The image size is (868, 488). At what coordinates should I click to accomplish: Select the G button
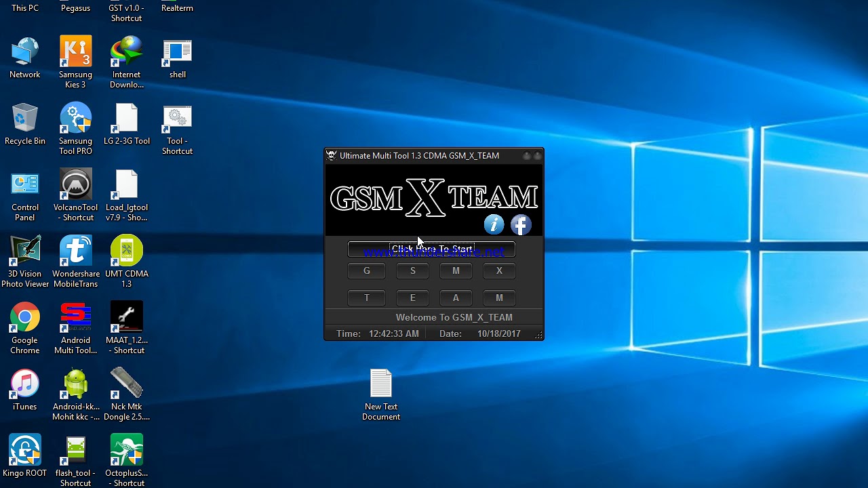coord(367,271)
